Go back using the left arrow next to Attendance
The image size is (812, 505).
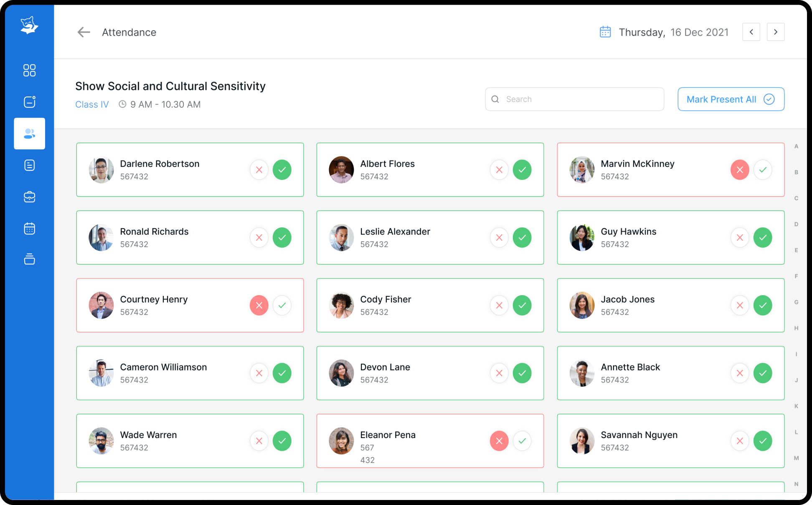[x=84, y=32]
